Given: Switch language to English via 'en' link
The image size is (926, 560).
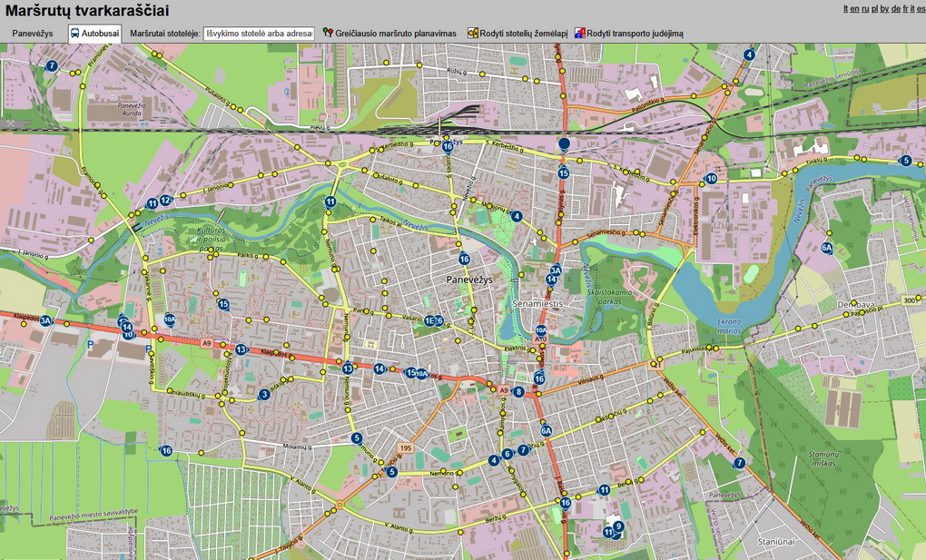Looking at the screenshot, I should 854,8.
